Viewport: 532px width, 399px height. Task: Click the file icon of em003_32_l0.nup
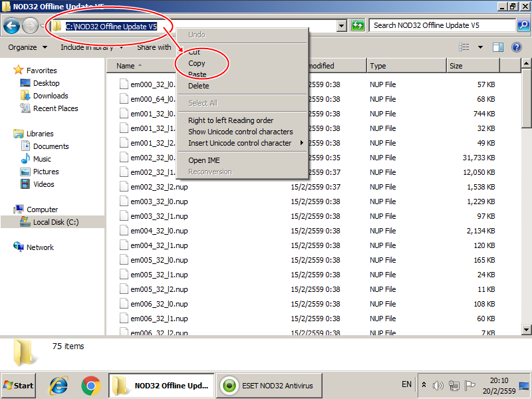click(x=124, y=201)
